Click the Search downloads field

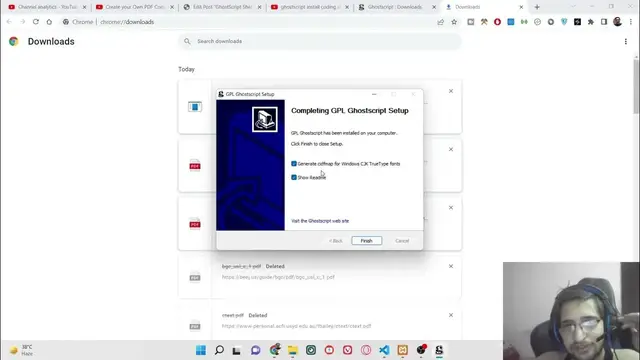pos(320,41)
